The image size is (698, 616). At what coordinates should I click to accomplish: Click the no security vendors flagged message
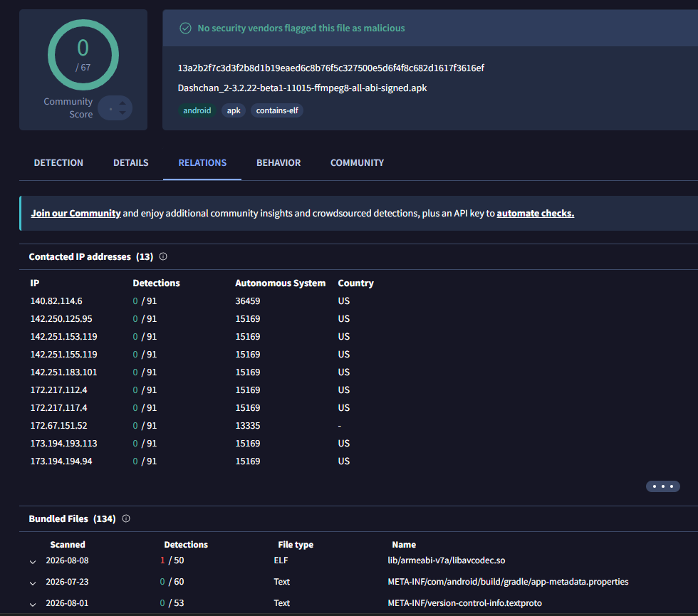click(301, 28)
